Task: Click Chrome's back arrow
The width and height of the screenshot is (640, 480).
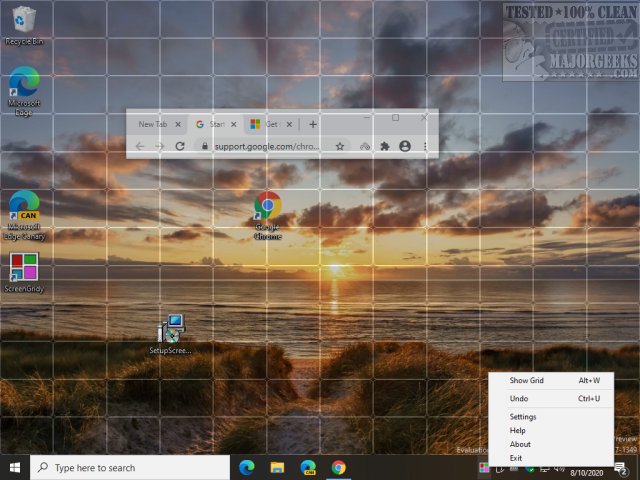Action: (140, 146)
